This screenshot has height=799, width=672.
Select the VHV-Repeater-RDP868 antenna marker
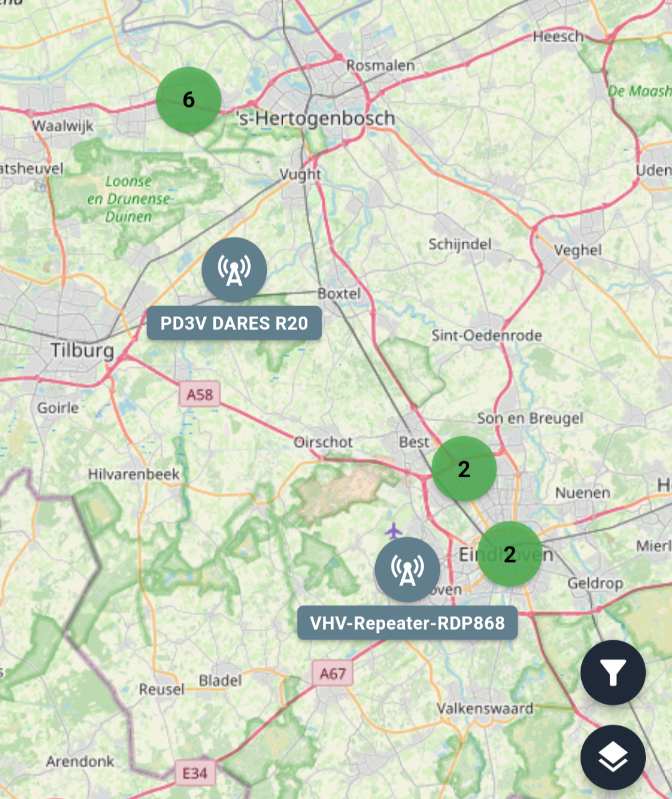coord(408,570)
